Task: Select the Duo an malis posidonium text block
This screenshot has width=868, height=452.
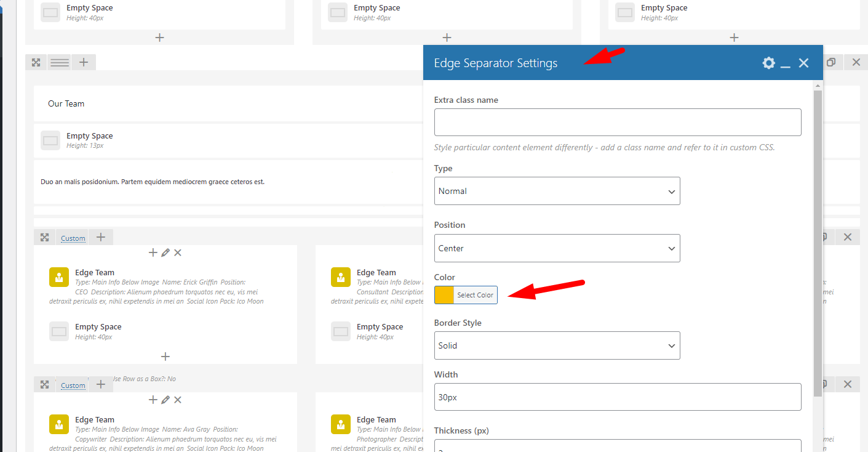Action: click(153, 182)
